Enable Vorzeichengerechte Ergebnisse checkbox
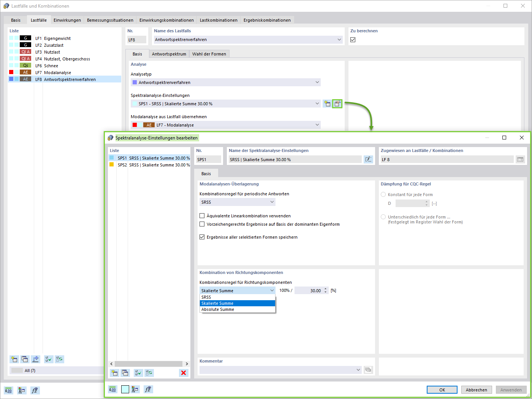 [x=202, y=224]
